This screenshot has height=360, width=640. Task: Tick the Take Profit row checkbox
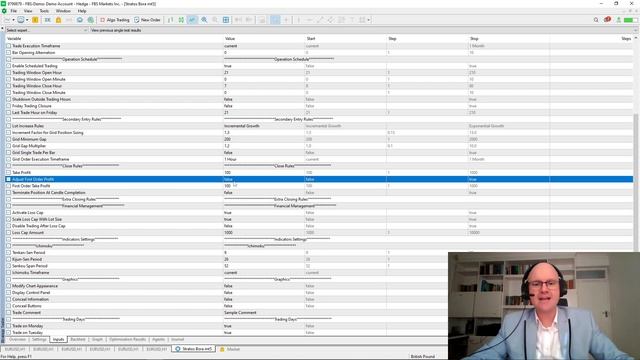tap(9, 173)
